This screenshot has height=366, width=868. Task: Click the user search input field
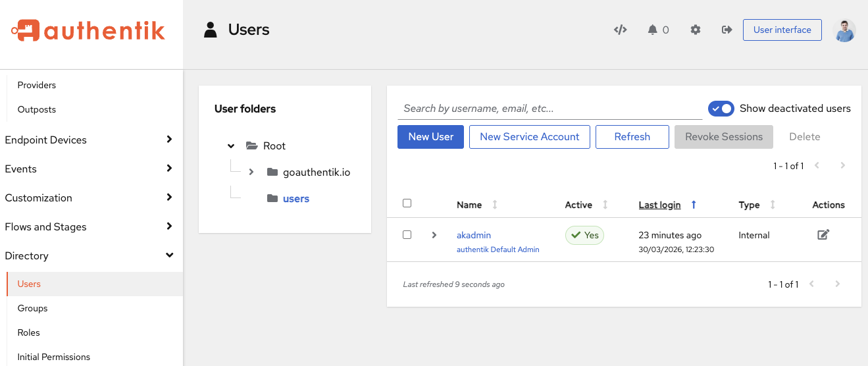coord(549,109)
